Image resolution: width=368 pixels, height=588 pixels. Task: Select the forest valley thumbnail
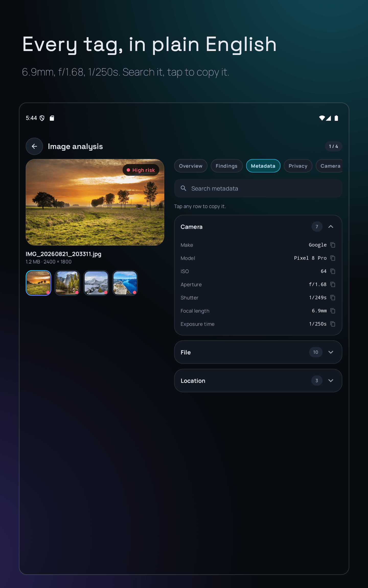coord(67,283)
